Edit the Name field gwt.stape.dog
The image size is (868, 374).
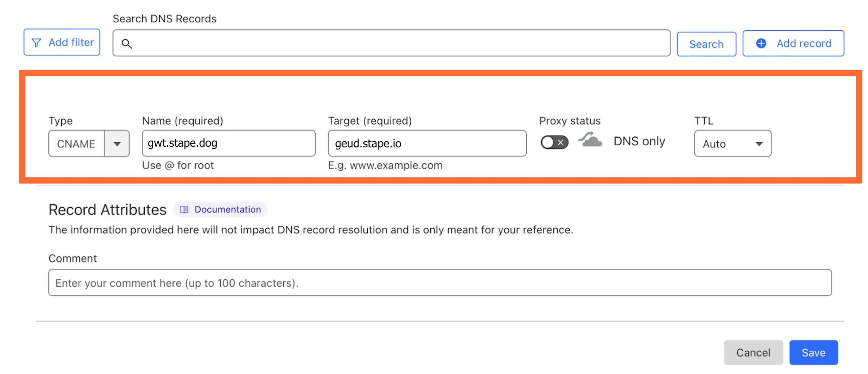228,143
